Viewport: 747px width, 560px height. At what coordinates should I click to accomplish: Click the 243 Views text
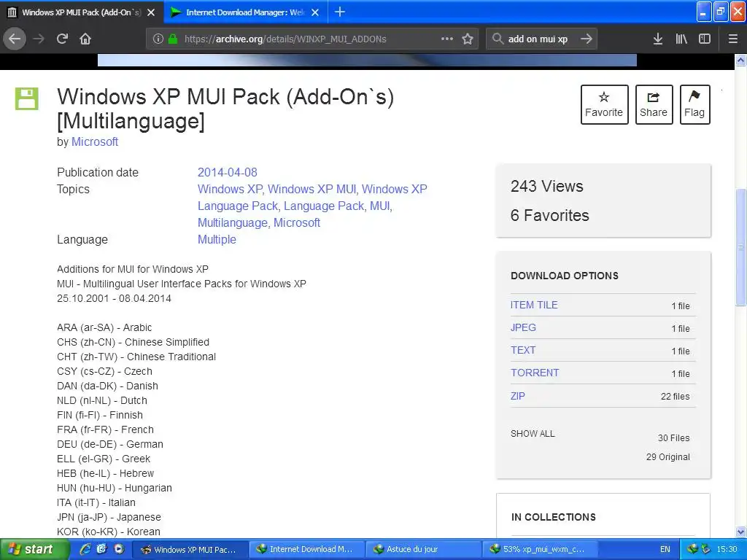coord(546,186)
